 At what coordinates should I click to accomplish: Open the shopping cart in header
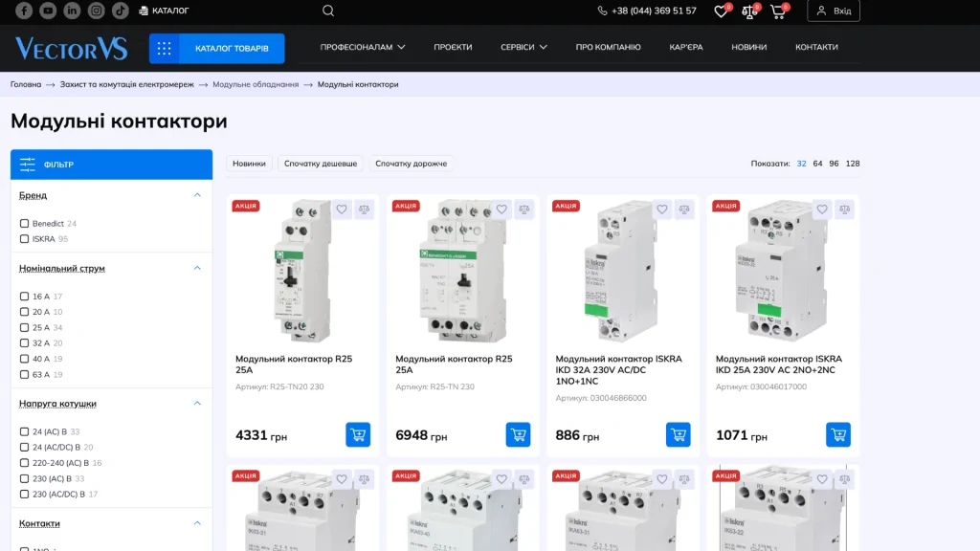[779, 11]
